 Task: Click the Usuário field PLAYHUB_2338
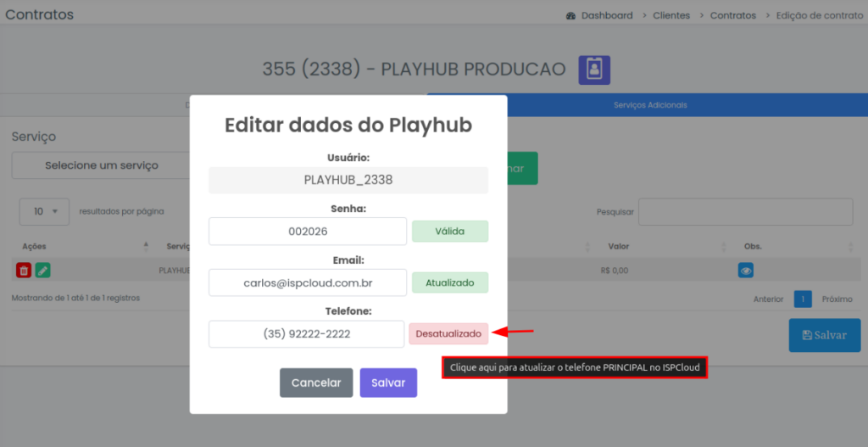click(348, 180)
